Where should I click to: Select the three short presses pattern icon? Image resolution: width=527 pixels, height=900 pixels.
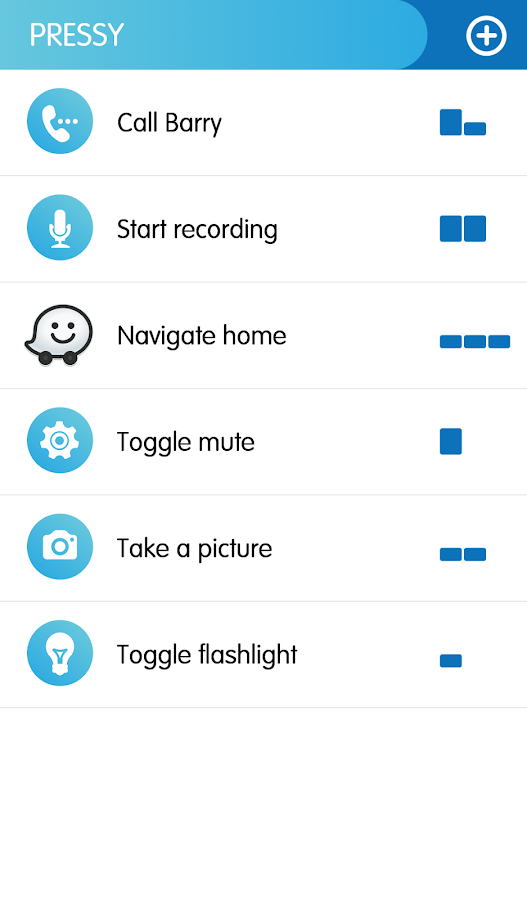pyautogui.click(x=475, y=342)
